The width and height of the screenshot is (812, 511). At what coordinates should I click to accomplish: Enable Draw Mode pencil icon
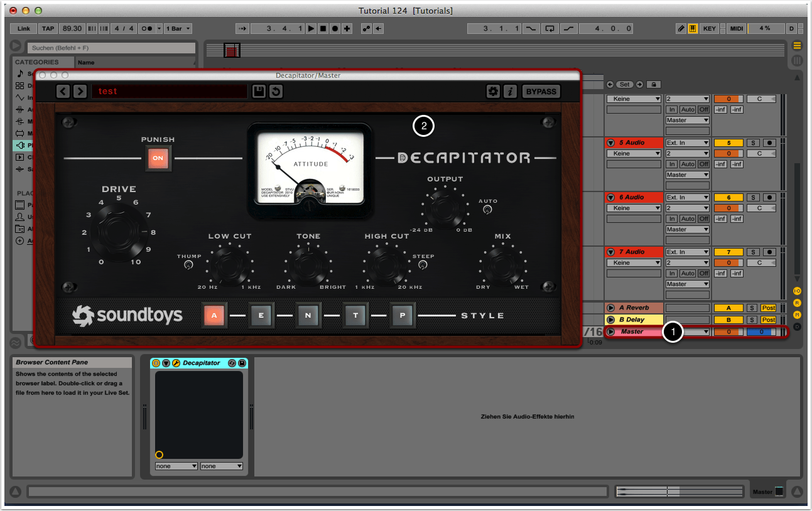(681, 29)
